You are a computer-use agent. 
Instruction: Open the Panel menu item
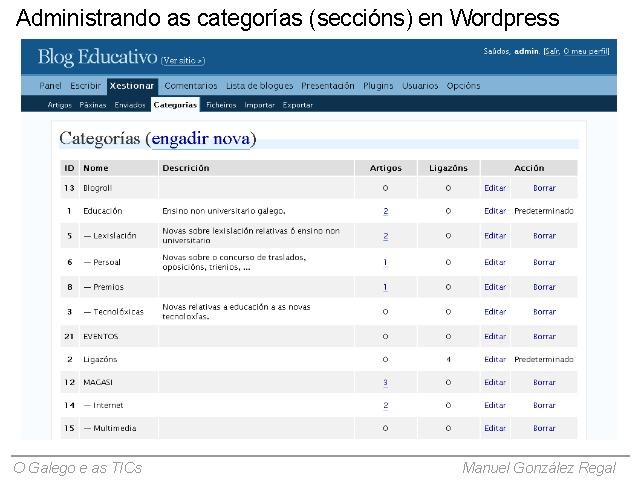point(51,86)
